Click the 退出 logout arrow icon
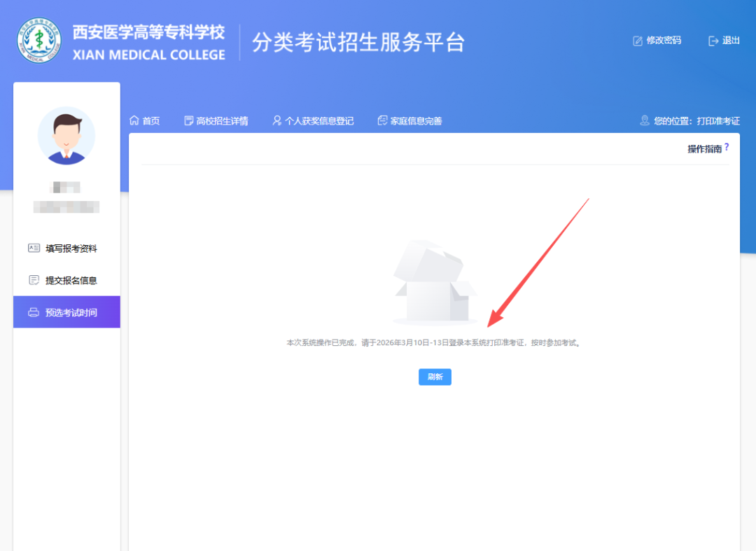 click(x=713, y=41)
